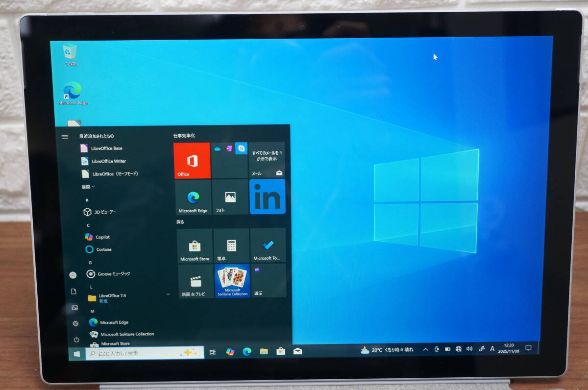
Task: Open Cortana from the app list
Action: 98,249
